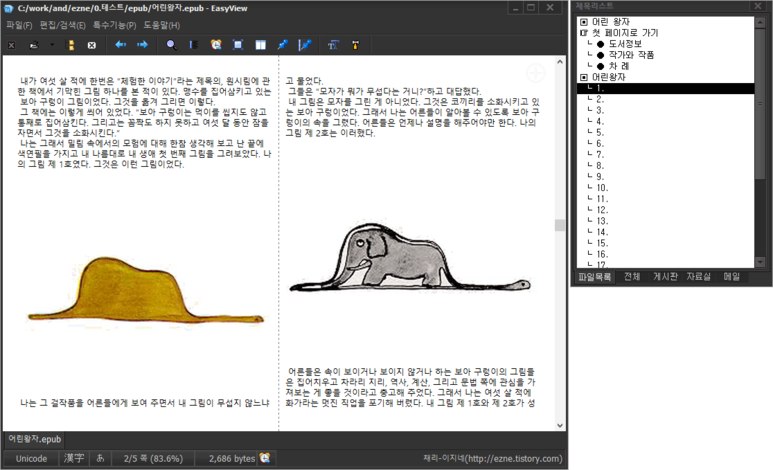Select 작가와 작품 in the title list
Image resolution: width=773 pixels, height=470 pixels.
coord(631,55)
